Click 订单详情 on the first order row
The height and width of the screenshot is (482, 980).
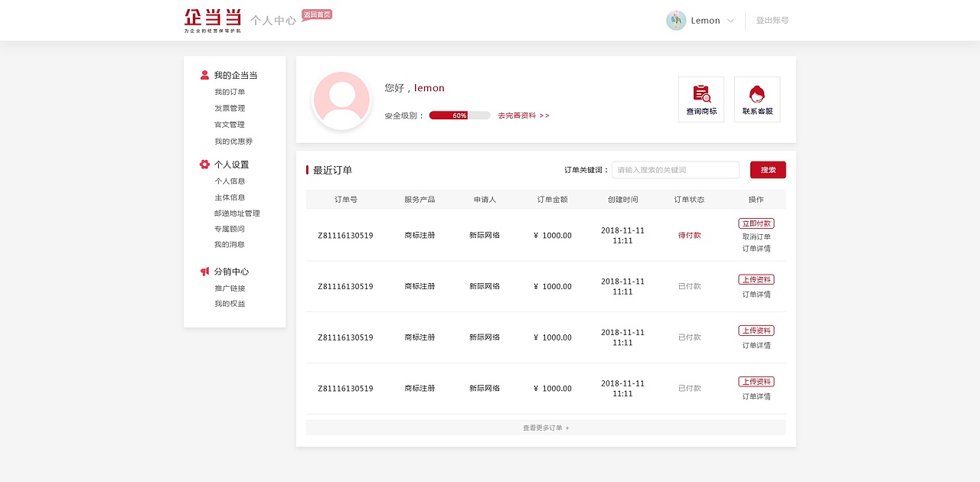tap(756, 247)
